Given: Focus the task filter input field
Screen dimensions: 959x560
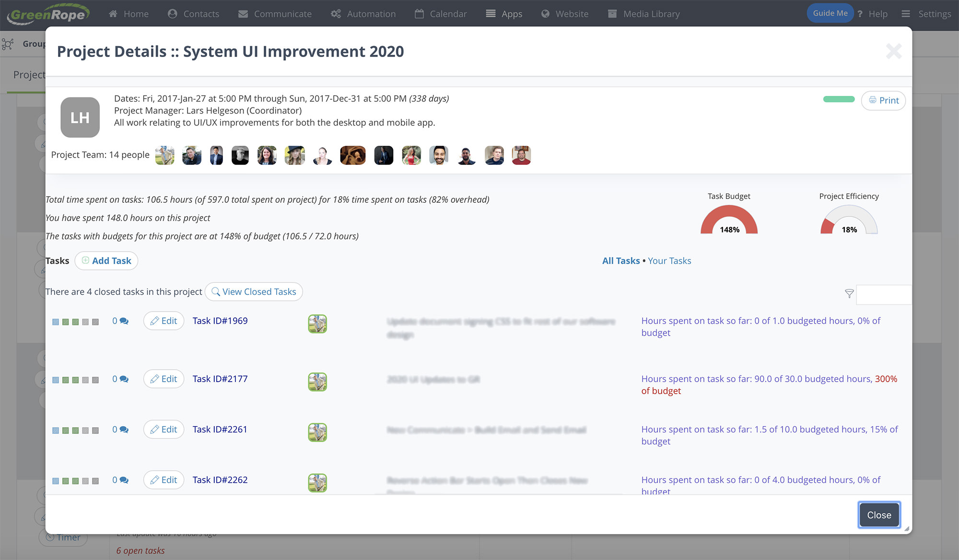Looking at the screenshot, I should [884, 294].
